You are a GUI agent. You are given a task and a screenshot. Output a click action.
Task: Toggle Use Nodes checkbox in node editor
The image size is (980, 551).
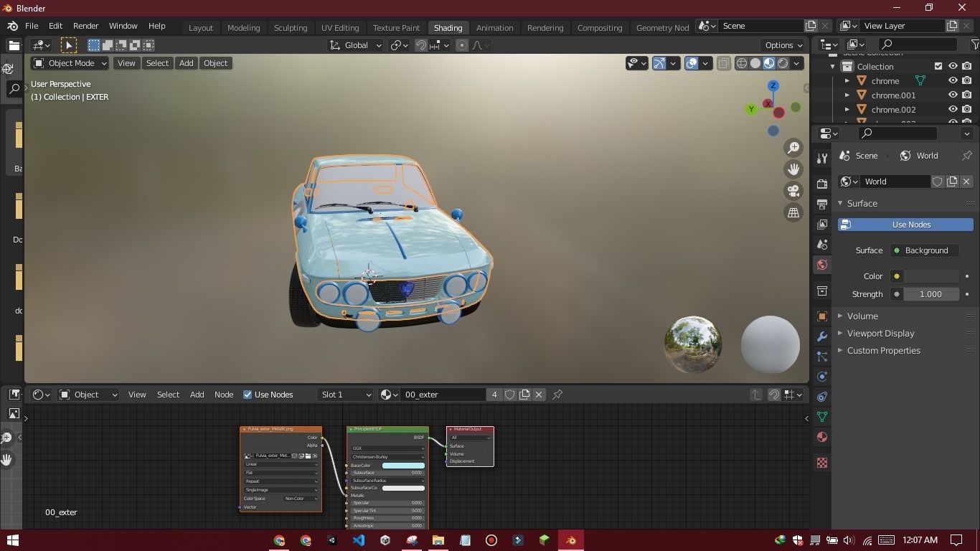point(248,395)
